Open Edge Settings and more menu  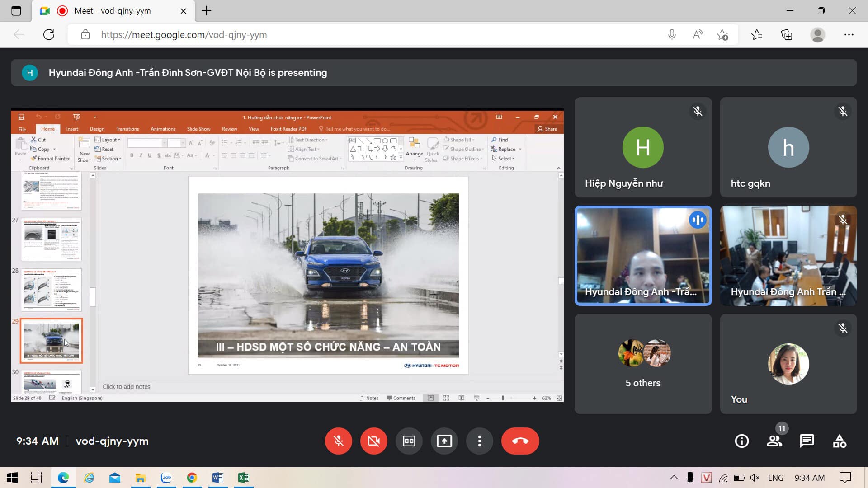(x=849, y=35)
